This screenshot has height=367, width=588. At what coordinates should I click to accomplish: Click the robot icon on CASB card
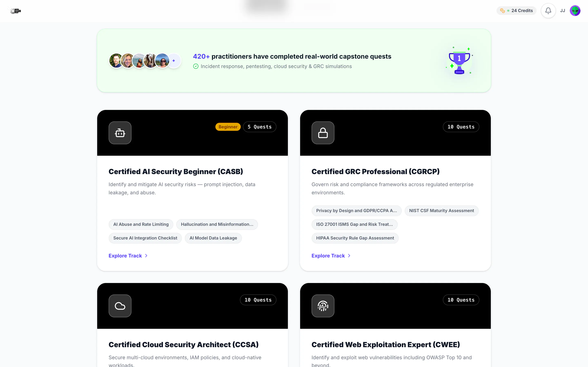click(x=120, y=133)
